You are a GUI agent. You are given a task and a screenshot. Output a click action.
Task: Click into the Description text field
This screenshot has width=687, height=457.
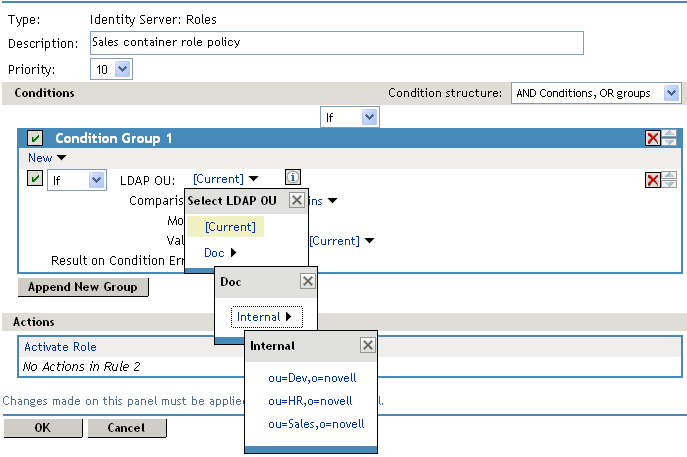click(x=335, y=43)
